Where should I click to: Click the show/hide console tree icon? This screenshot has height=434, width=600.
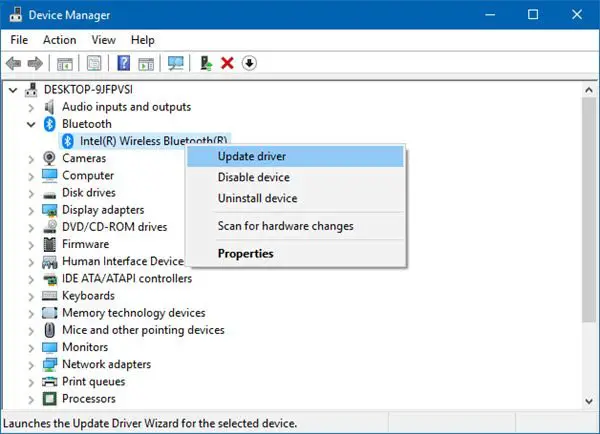[64, 63]
